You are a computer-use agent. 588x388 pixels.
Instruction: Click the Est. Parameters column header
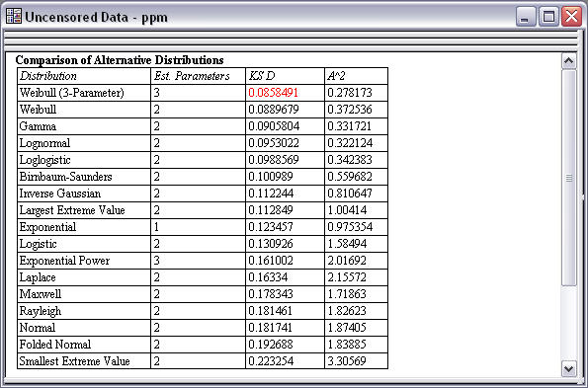(x=192, y=76)
